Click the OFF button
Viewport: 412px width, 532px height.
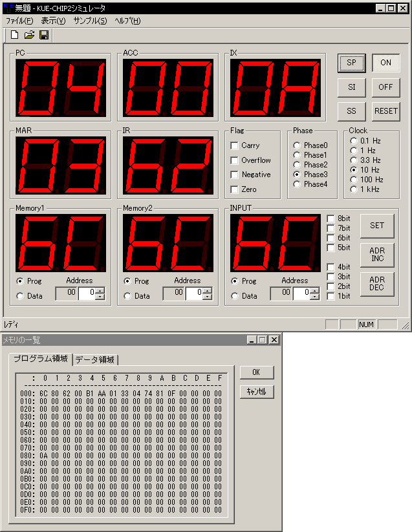click(386, 87)
